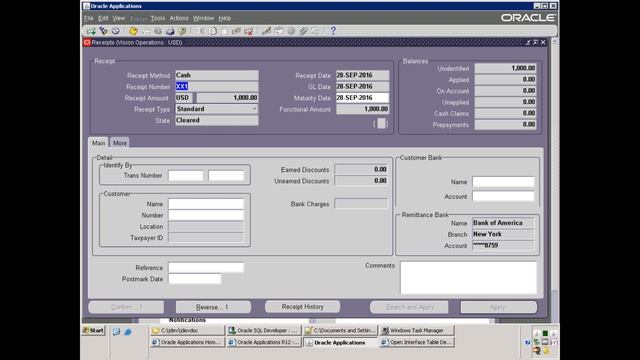Switch to Oracle SQL Developer taskbar button

tap(264, 331)
